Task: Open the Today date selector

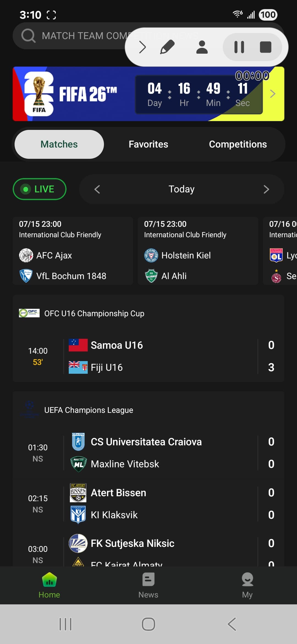Action: tap(182, 189)
